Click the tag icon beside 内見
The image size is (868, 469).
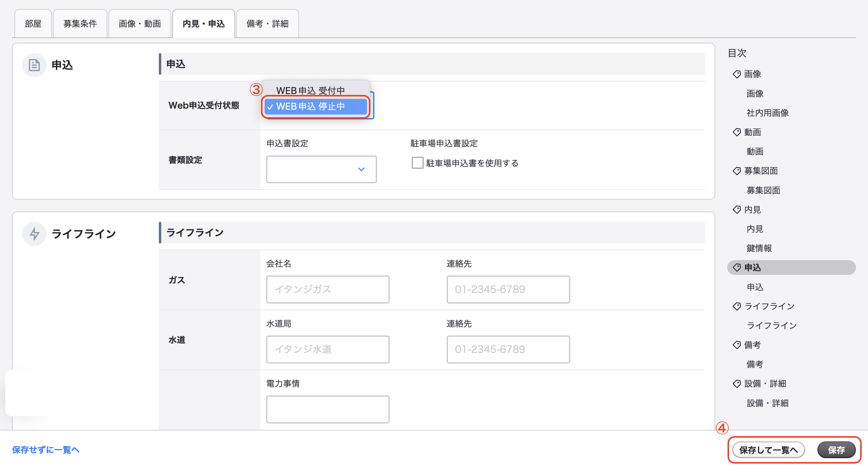[x=737, y=209]
